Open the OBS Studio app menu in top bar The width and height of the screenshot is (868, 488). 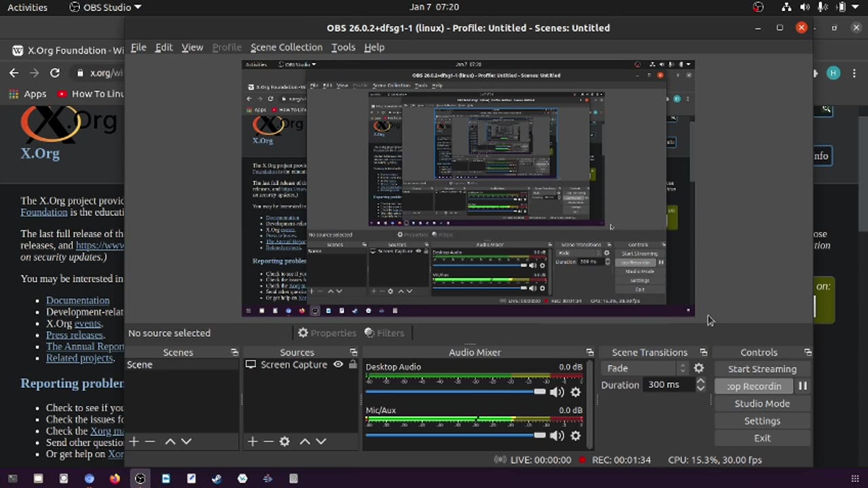click(x=106, y=7)
